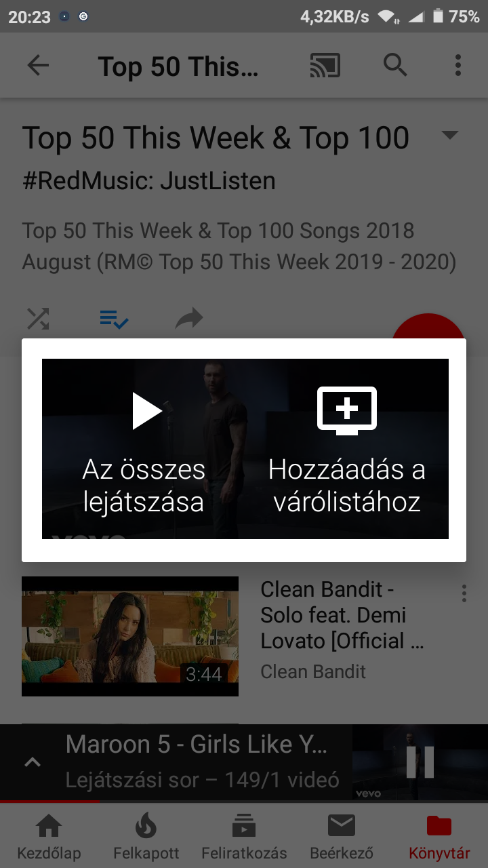Expand the mini player with the up chevron
488x868 pixels.
[32, 762]
